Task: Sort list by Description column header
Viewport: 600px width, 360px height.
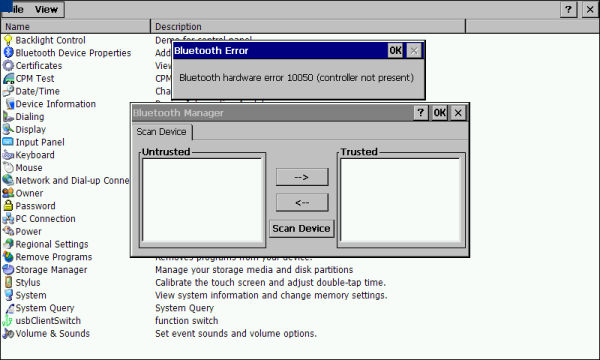Action: [308, 27]
